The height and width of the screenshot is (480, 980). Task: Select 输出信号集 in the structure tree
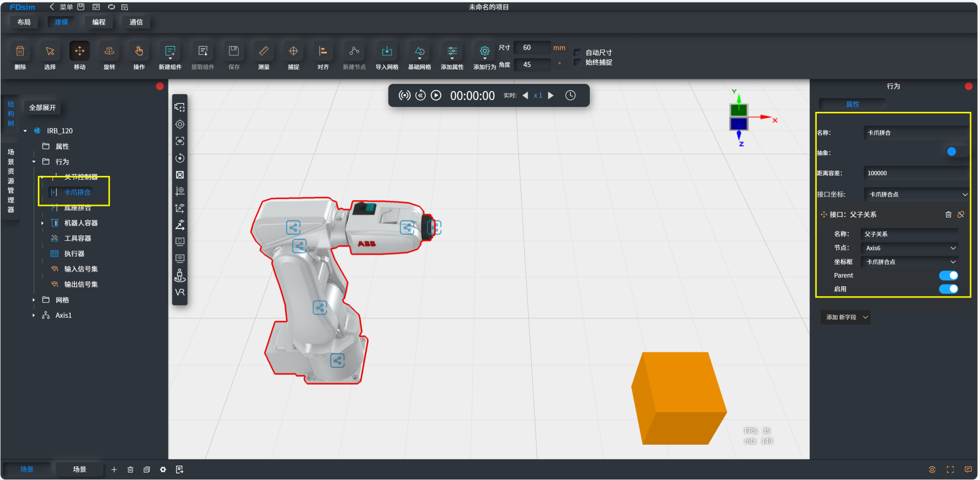[81, 284]
